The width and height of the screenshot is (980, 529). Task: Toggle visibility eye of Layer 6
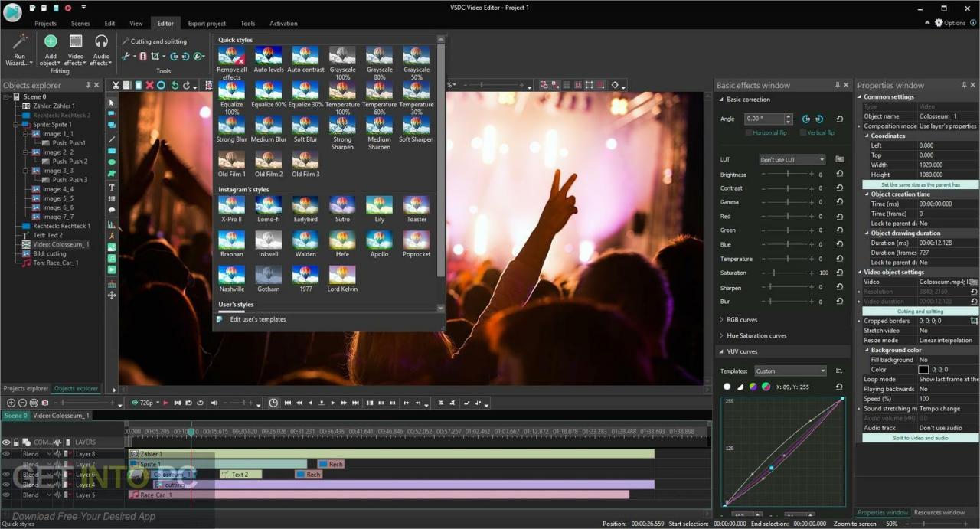pyautogui.click(x=6, y=475)
